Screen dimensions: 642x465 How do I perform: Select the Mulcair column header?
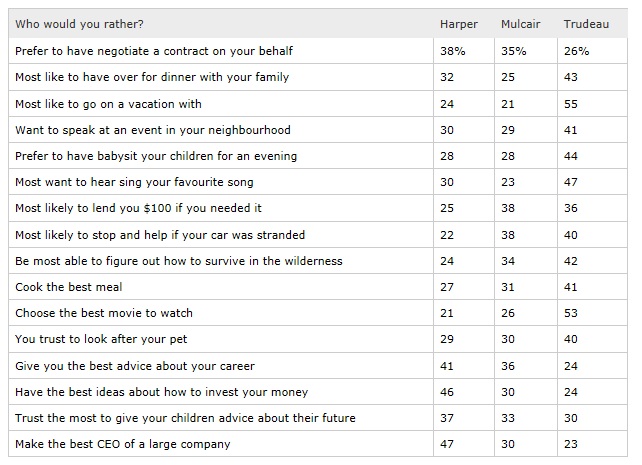point(520,24)
